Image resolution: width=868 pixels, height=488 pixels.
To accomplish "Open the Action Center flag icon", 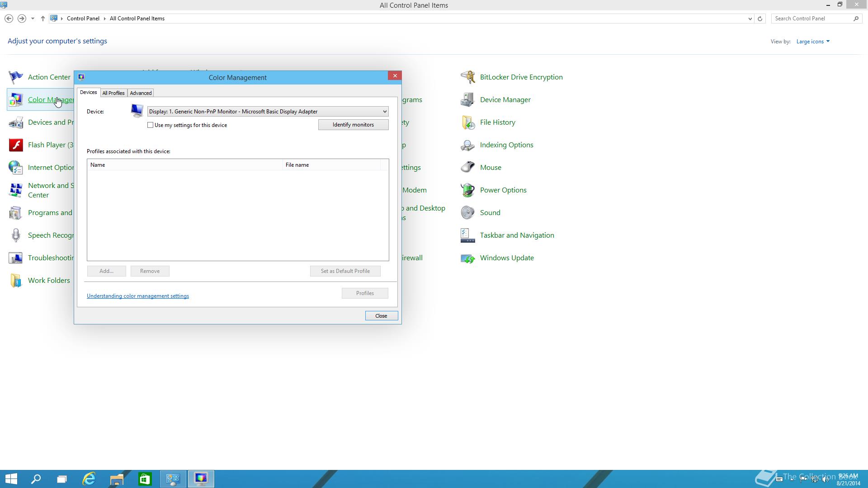I will tap(16, 77).
